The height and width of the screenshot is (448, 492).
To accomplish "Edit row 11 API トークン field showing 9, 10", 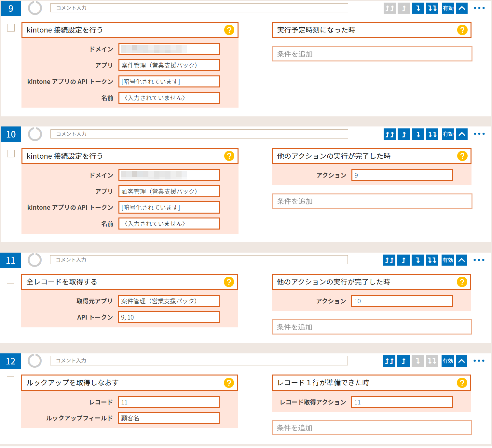I will [169, 317].
